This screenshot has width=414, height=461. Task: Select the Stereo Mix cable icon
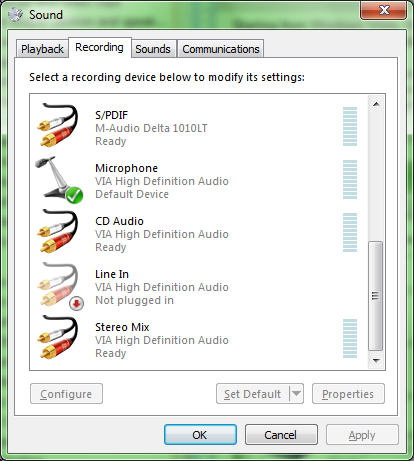point(57,337)
